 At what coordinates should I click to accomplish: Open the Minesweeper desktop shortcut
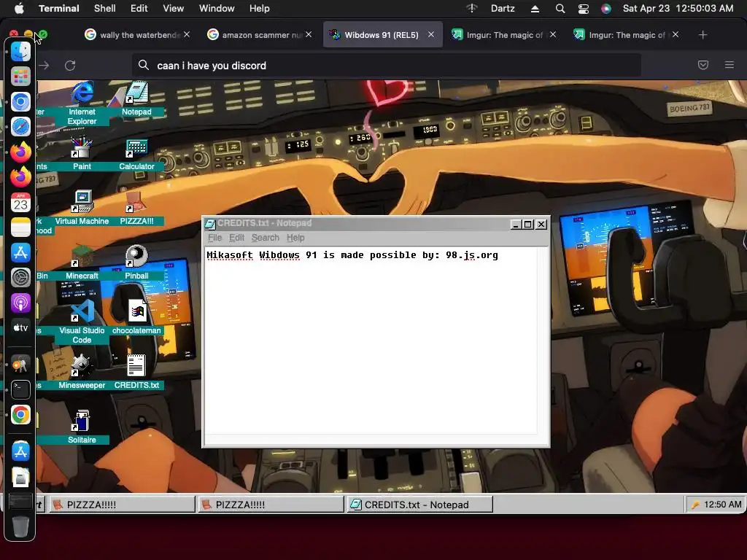82,372
